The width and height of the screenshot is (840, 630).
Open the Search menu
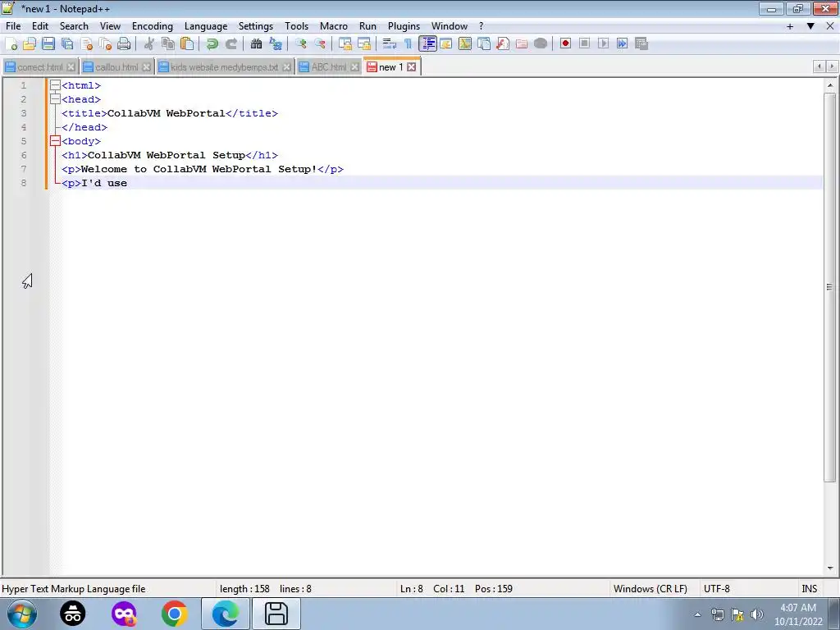tap(74, 26)
